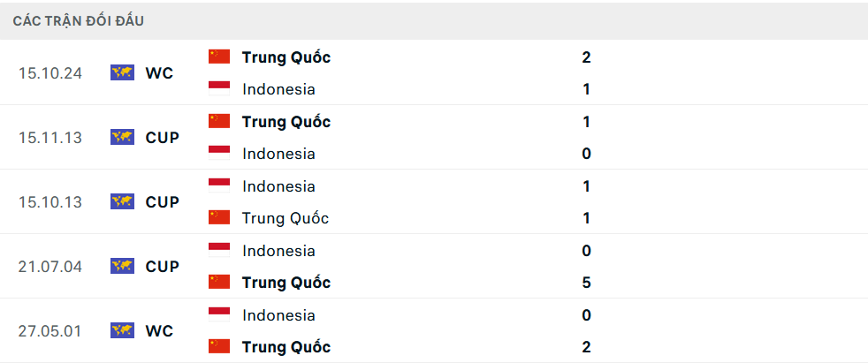Click score 5 for Trung Quốc on 21.07.04

click(587, 283)
